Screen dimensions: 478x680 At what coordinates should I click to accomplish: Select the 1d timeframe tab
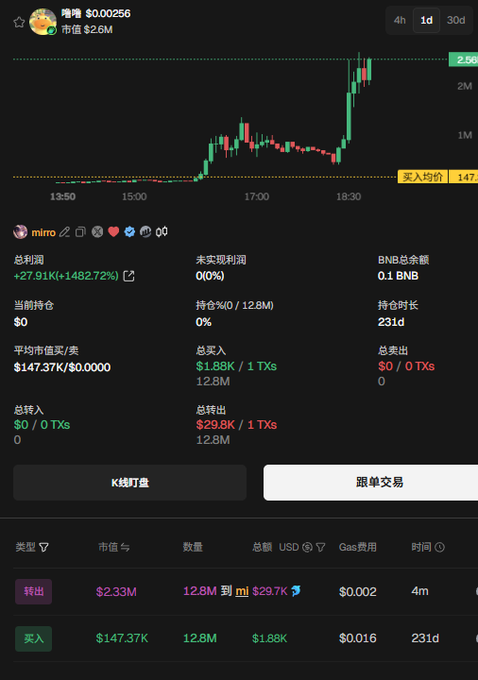coord(426,20)
